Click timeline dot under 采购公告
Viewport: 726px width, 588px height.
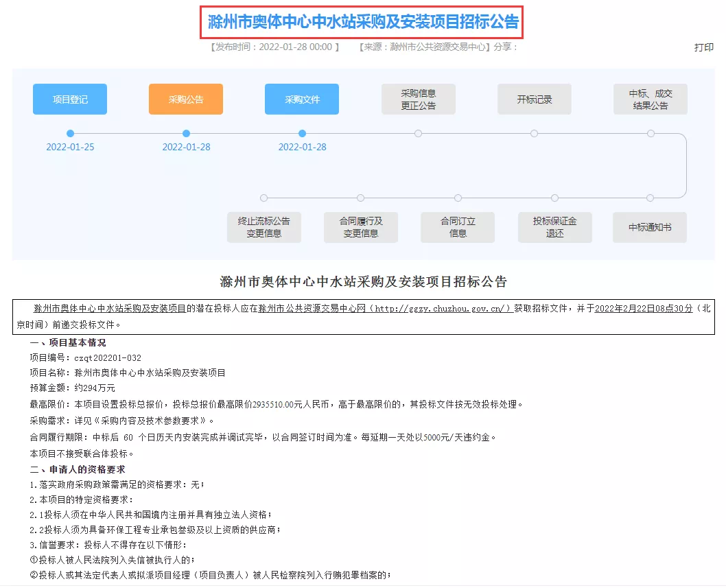pos(186,134)
